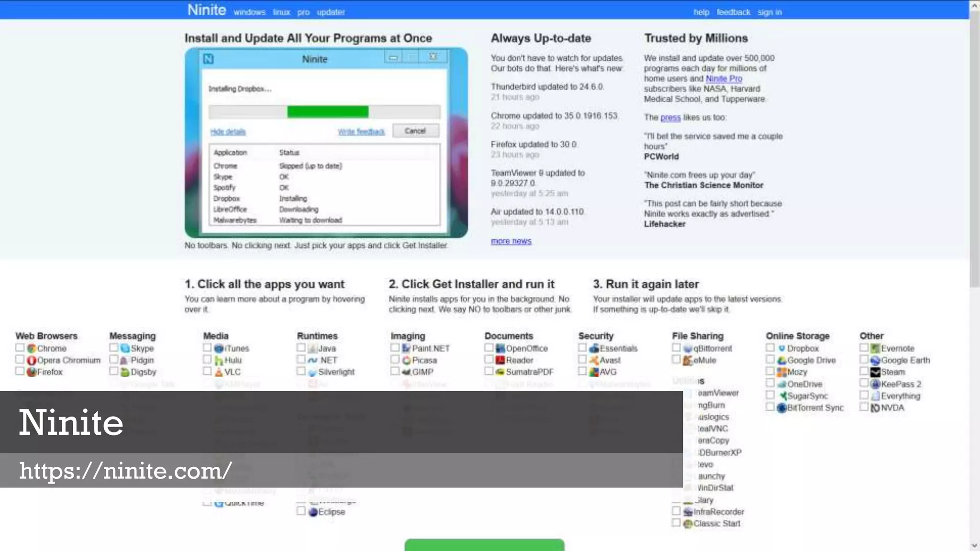This screenshot has height=551, width=980.
Task: Click the green Get Installer button
Action: point(484,545)
